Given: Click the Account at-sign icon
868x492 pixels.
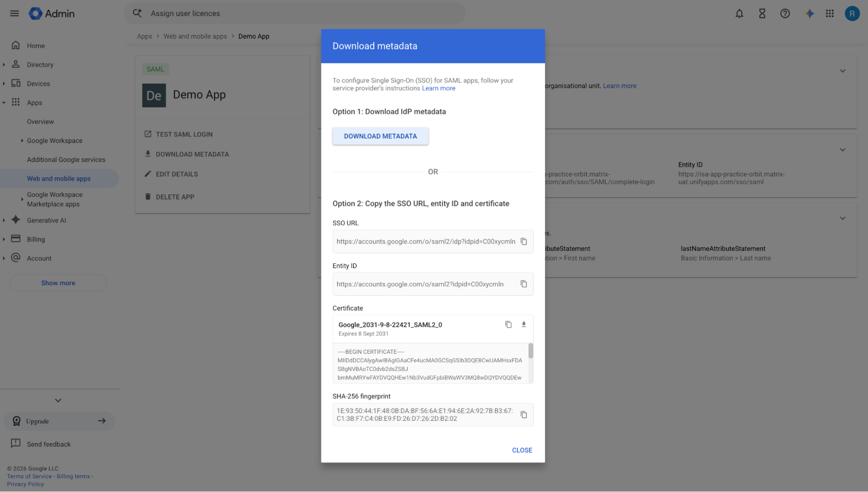Looking at the screenshot, I should (x=16, y=258).
